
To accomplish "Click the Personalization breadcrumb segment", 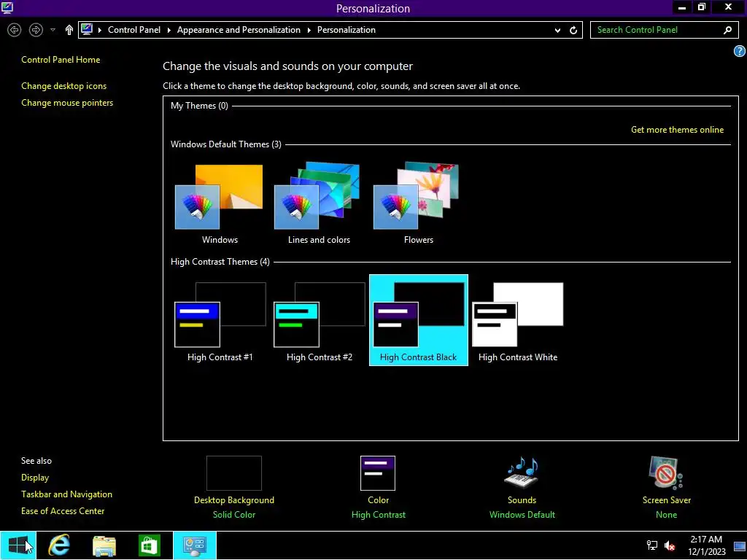I will 347,30.
